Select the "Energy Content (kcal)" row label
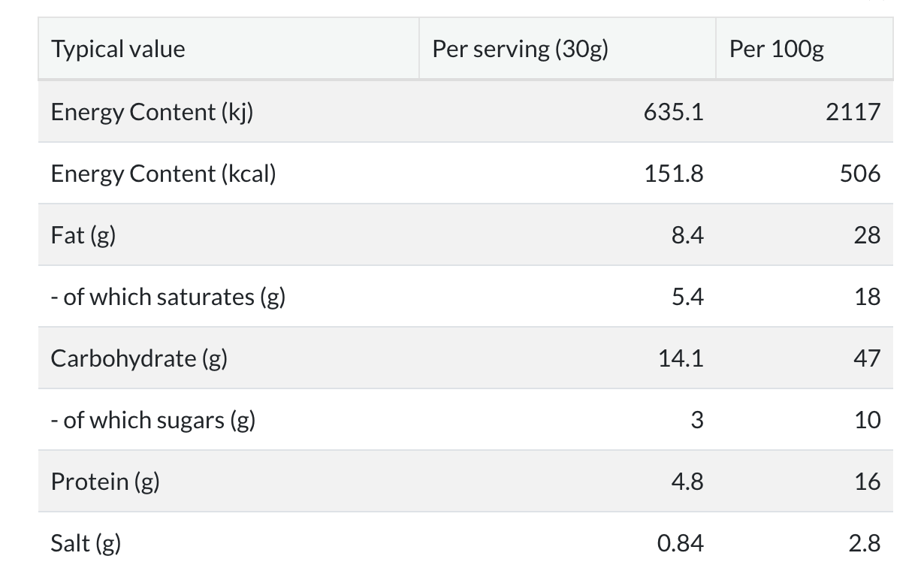This screenshot has height=571, width=924. click(163, 174)
